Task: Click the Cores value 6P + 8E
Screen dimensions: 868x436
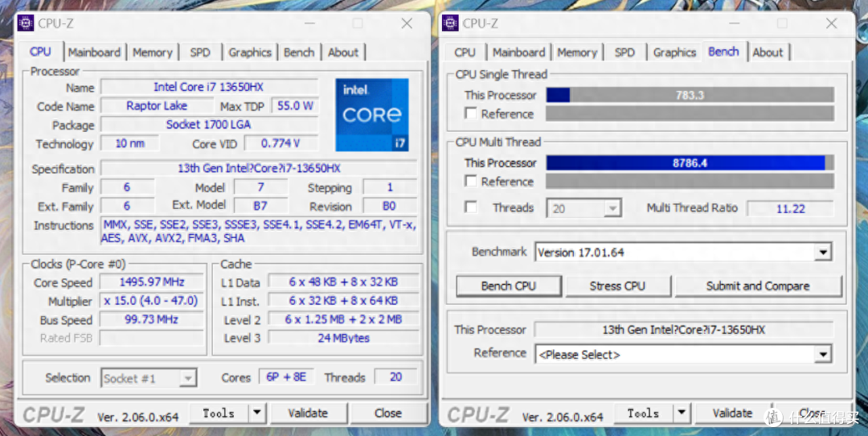Action: pos(287,376)
